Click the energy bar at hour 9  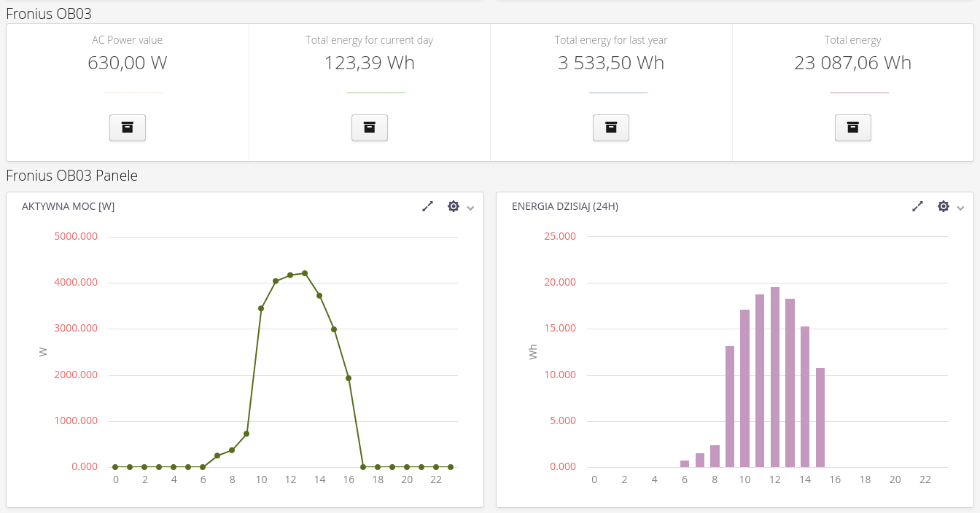[x=730, y=407]
